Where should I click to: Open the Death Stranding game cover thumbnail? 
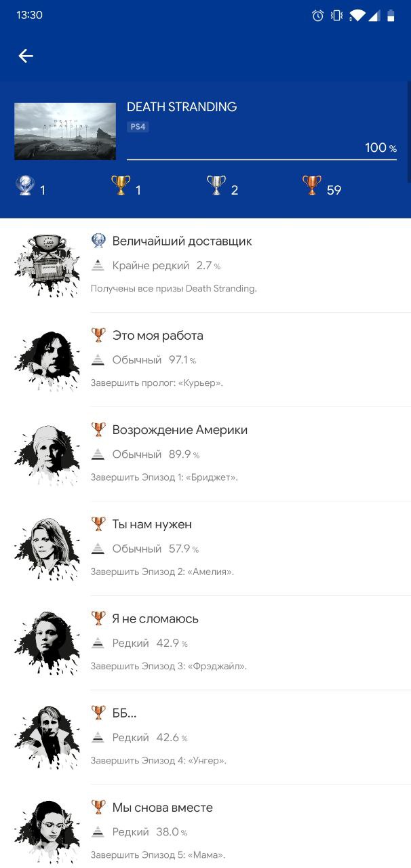tap(65, 132)
